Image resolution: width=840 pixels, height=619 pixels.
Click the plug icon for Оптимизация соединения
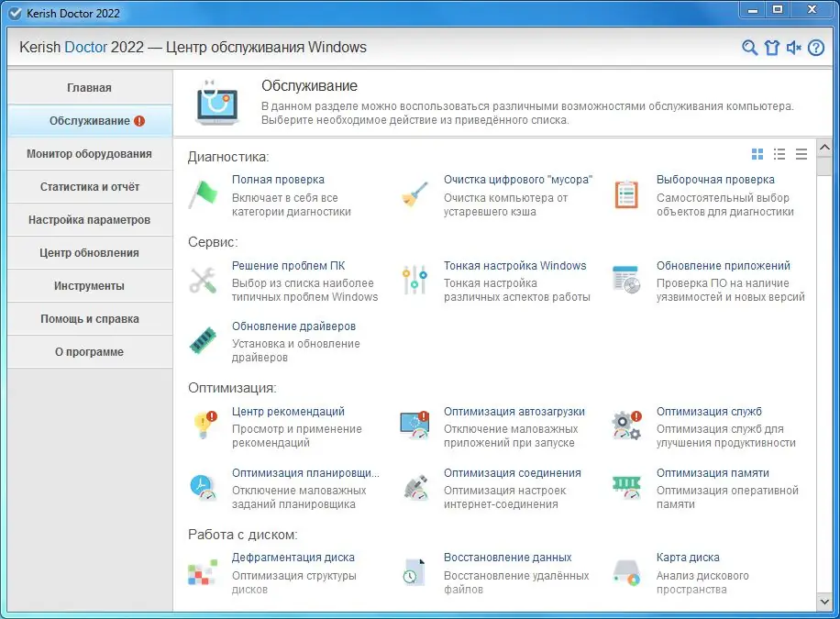point(415,487)
